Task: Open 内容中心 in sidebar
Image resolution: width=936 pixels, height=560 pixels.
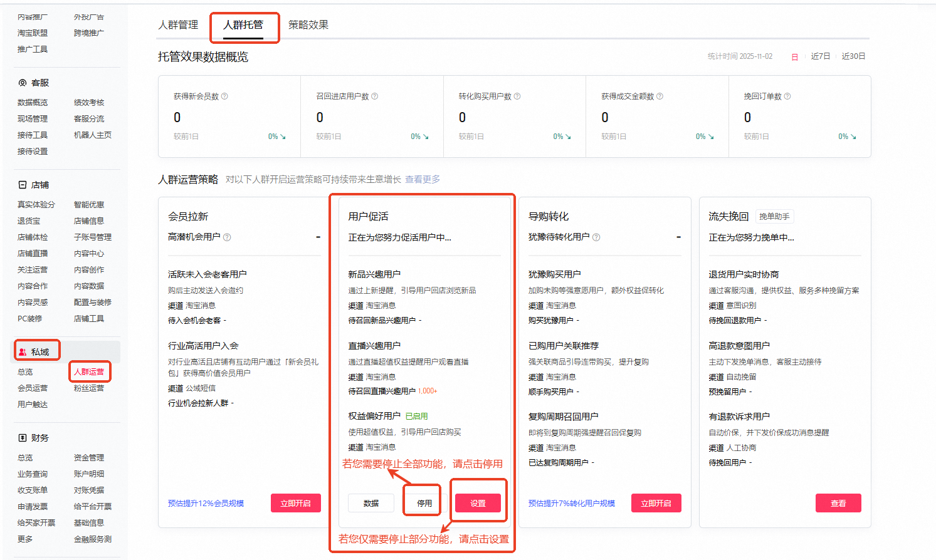Action: coord(89,254)
